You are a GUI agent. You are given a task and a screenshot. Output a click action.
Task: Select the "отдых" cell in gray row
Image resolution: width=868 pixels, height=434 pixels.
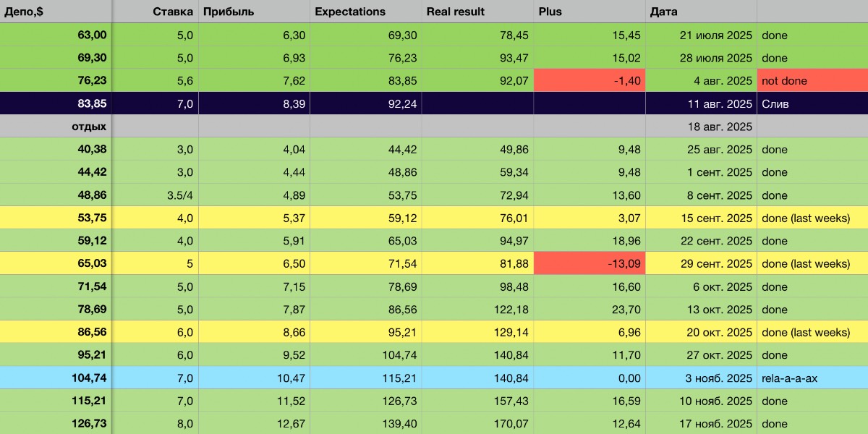pos(56,127)
